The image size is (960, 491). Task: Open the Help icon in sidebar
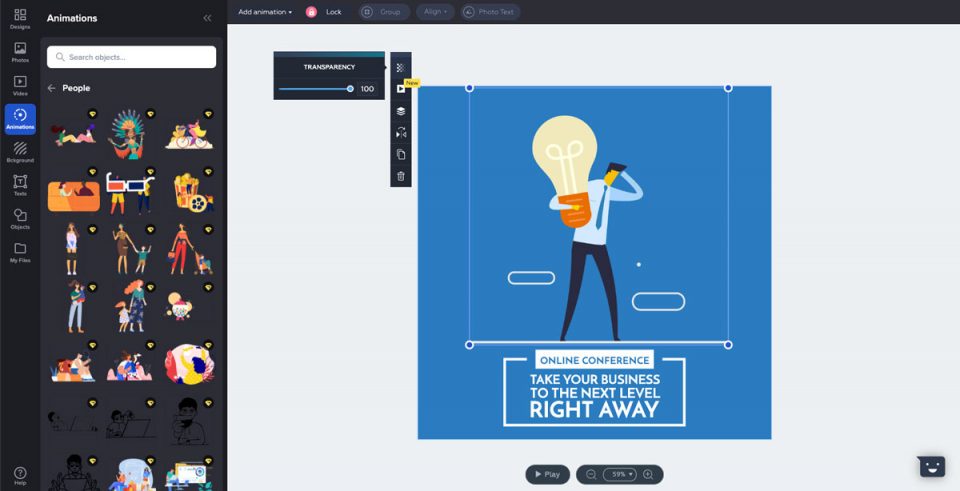pos(20,476)
